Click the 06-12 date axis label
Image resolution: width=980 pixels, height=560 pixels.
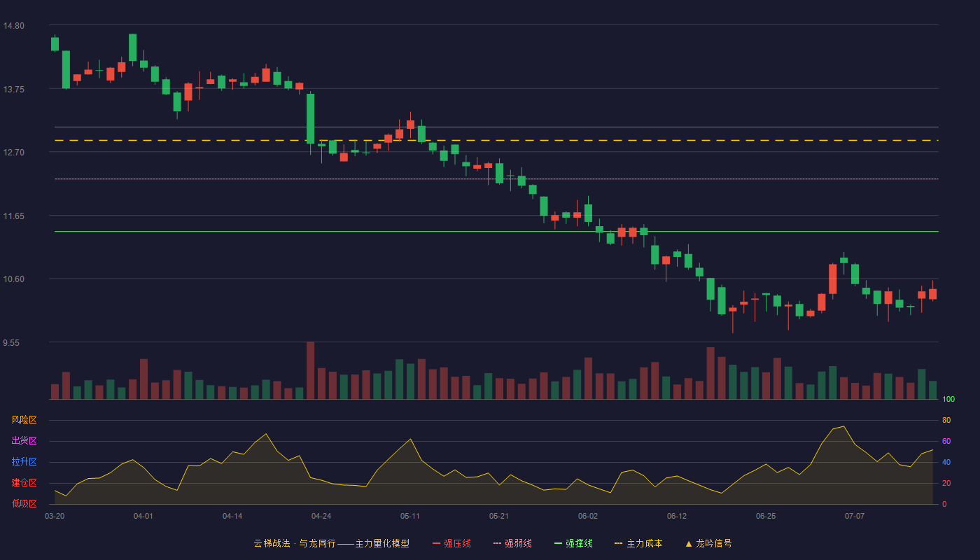(677, 516)
